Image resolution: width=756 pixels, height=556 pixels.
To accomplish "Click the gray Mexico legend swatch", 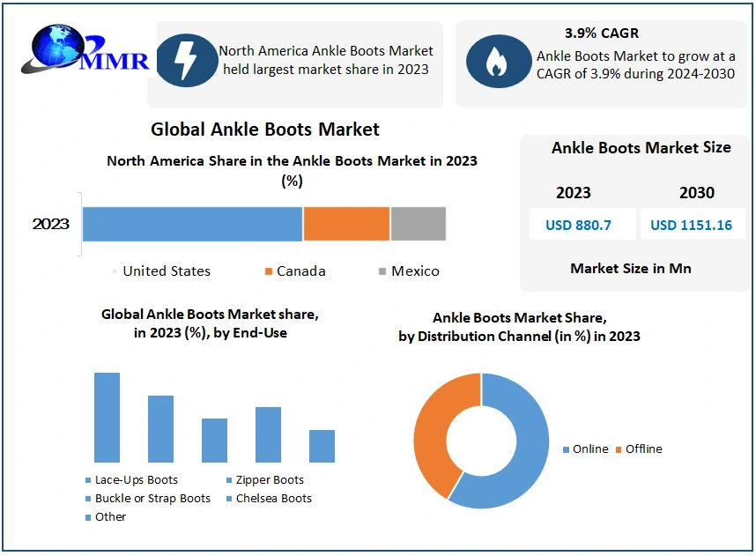I will [382, 271].
